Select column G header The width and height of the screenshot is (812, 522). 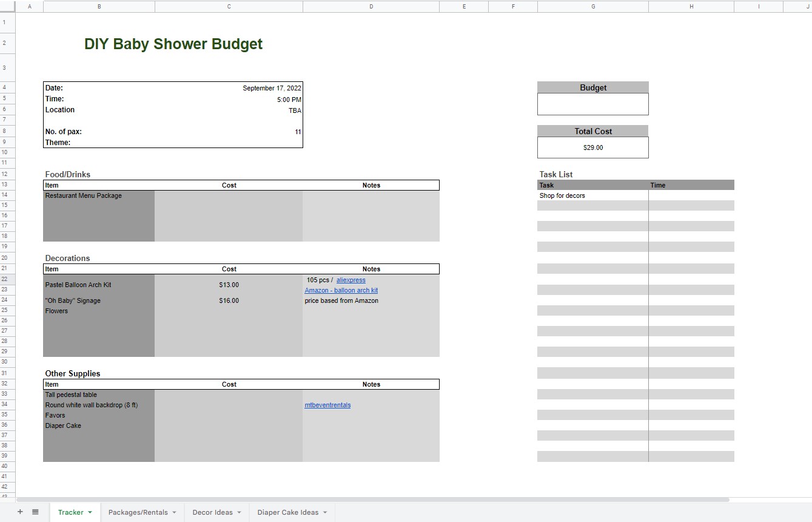(x=593, y=6)
